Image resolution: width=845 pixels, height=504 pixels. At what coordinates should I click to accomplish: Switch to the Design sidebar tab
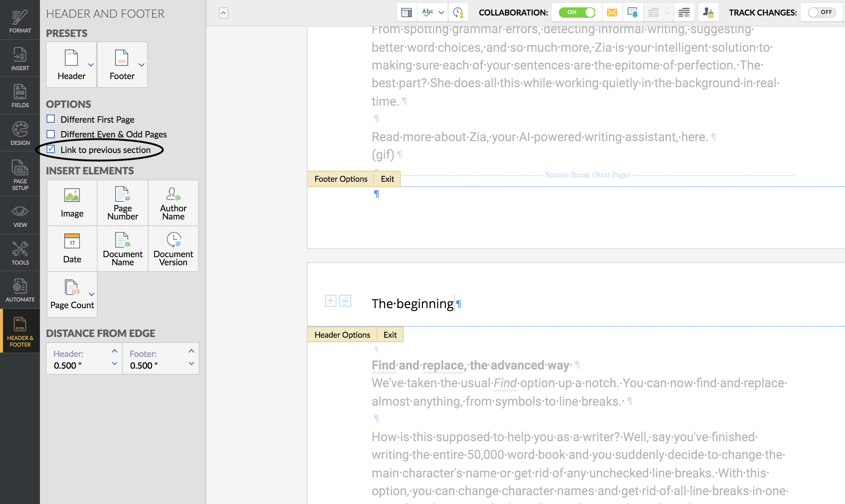click(20, 133)
